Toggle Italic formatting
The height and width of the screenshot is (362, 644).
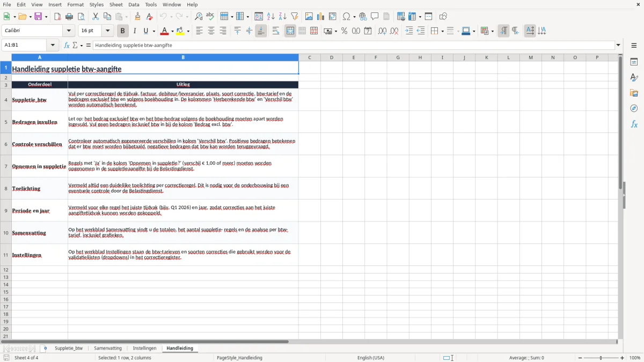coord(135,31)
